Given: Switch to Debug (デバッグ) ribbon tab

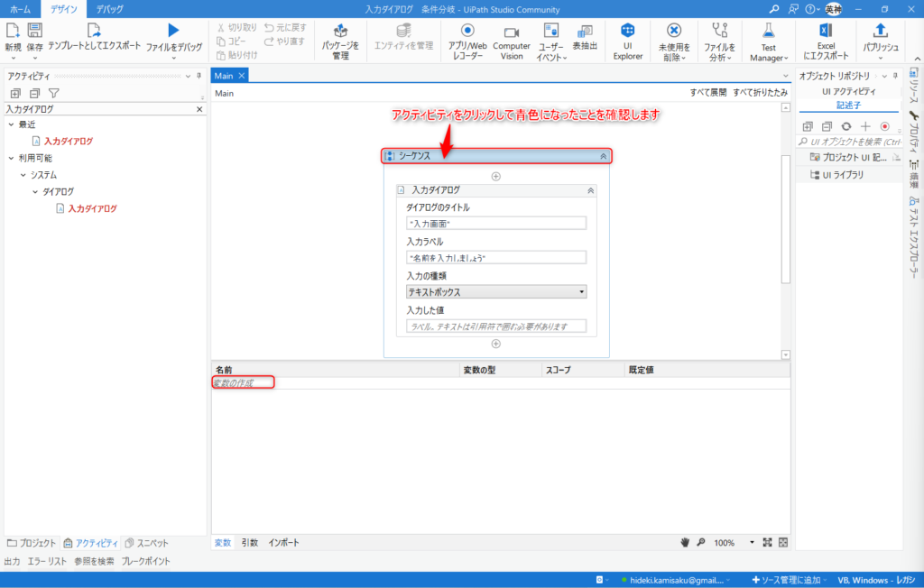Looking at the screenshot, I should [x=109, y=9].
